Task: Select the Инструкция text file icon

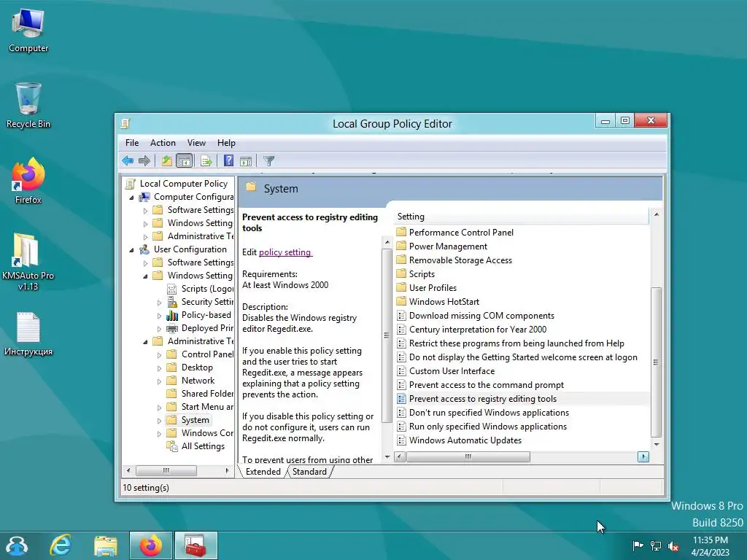Action: point(28,334)
